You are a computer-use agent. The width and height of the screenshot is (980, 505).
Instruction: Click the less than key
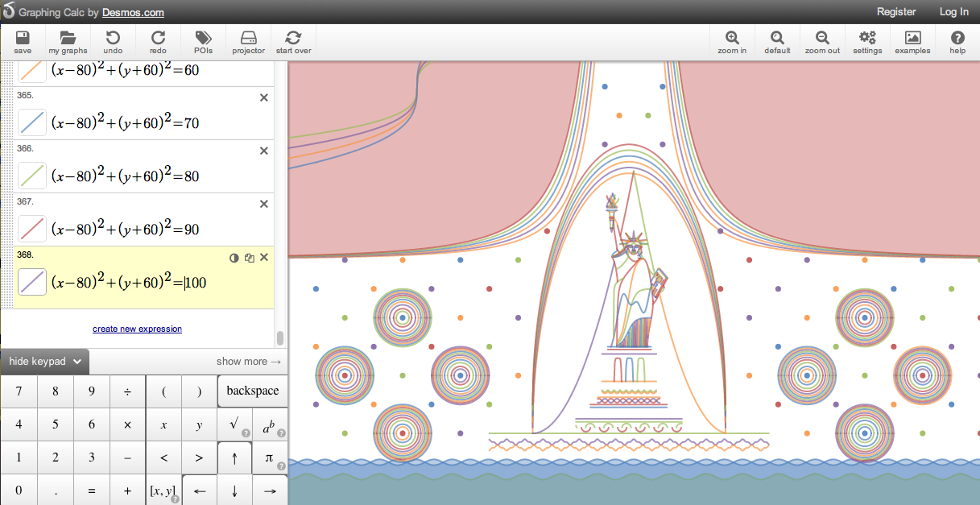tap(163, 458)
